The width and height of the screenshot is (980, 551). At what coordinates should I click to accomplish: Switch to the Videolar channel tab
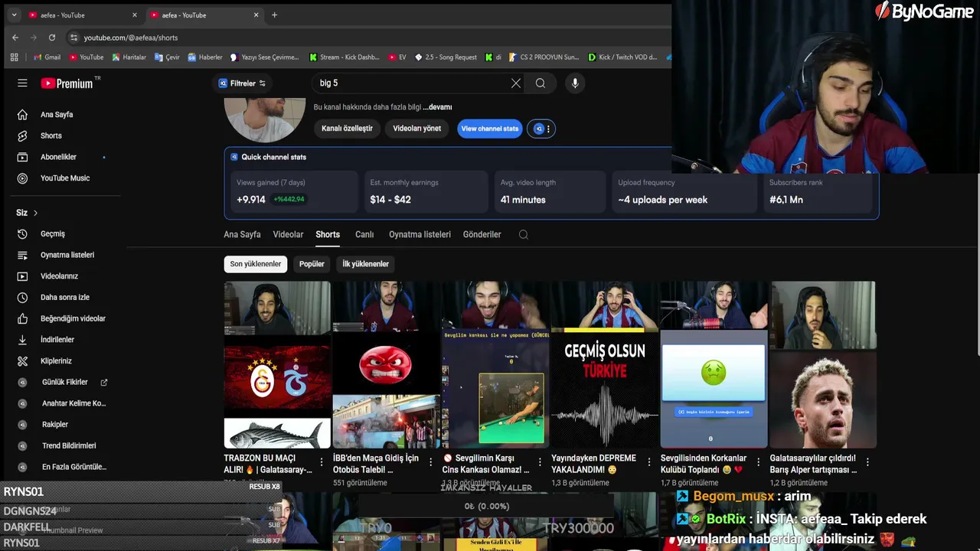pyautogui.click(x=288, y=235)
